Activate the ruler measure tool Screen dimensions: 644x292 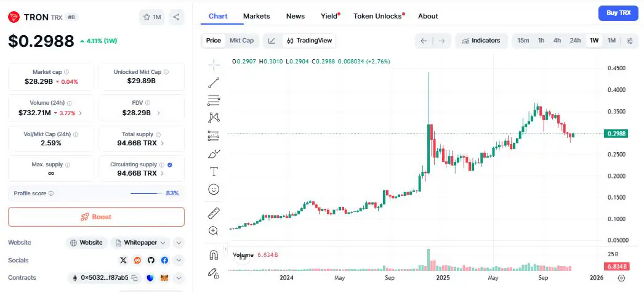pyautogui.click(x=214, y=213)
